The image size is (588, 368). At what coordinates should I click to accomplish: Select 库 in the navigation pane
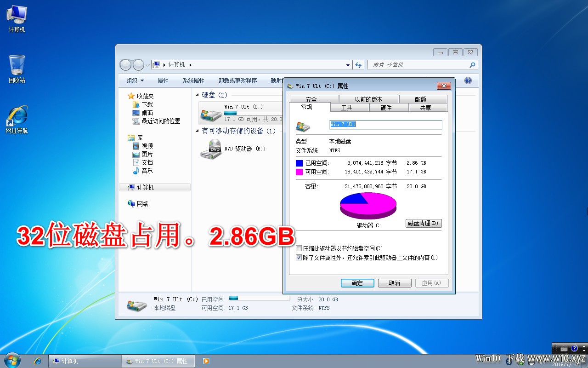click(135, 138)
